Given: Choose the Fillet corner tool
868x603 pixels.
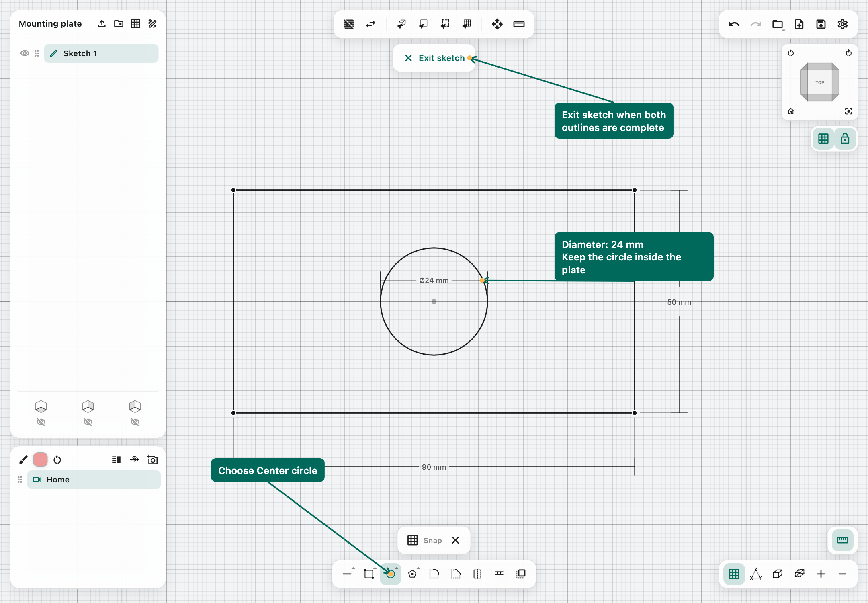Looking at the screenshot, I should point(434,574).
